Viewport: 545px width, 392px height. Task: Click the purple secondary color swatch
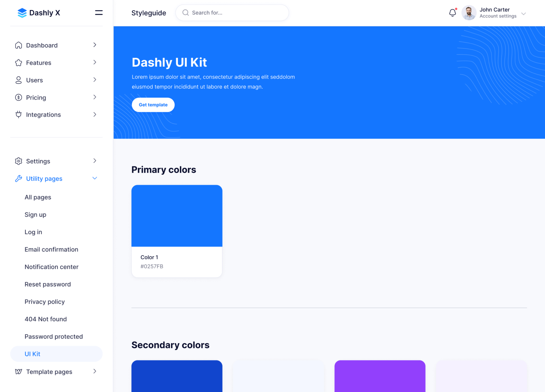pos(380,376)
